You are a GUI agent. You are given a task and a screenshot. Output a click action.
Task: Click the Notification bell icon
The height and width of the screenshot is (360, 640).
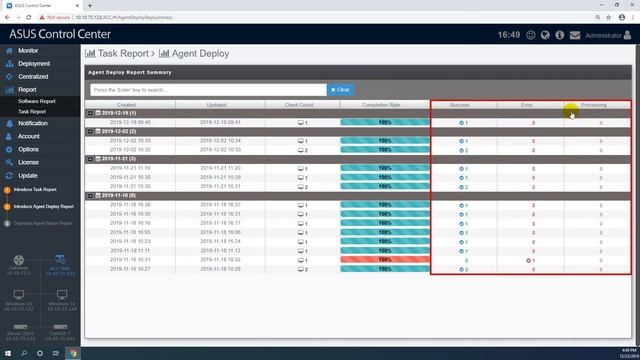pos(9,123)
